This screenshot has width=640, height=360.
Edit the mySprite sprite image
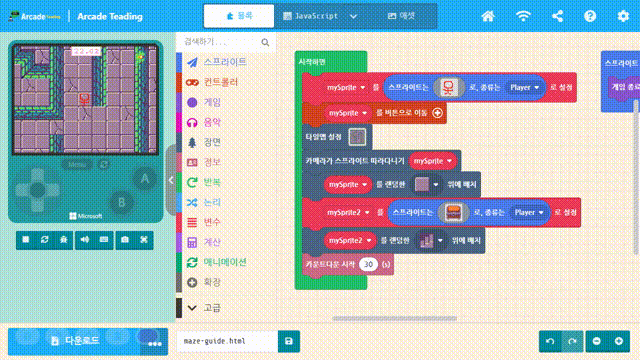[449, 87]
